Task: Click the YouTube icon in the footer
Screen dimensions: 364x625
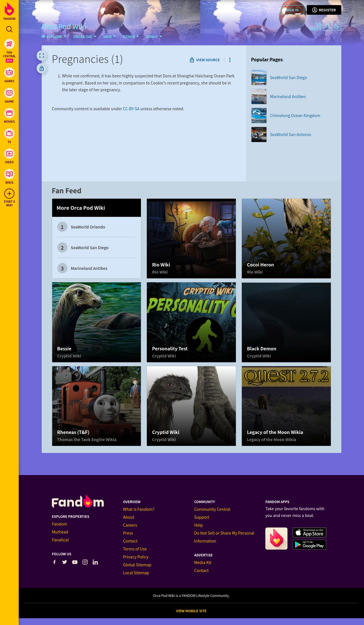Action: (x=75, y=562)
